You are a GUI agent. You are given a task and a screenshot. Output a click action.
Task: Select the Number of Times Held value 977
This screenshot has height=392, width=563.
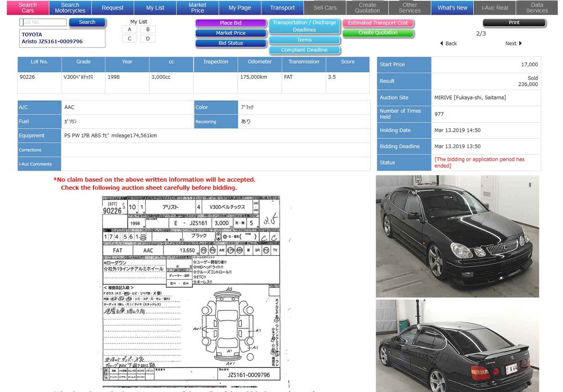click(x=439, y=114)
